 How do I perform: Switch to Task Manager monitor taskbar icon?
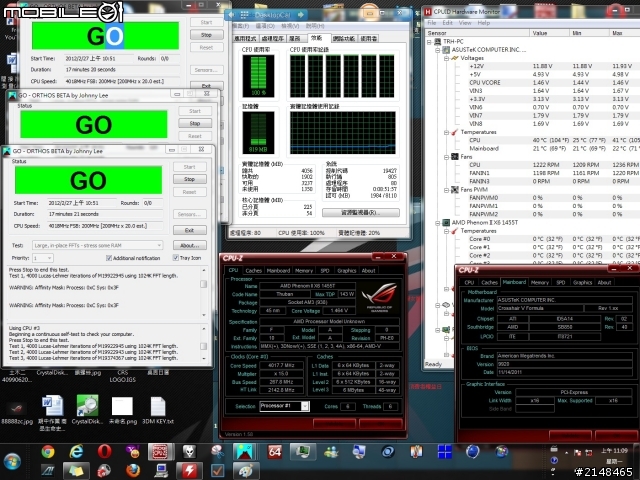(303, 452)
